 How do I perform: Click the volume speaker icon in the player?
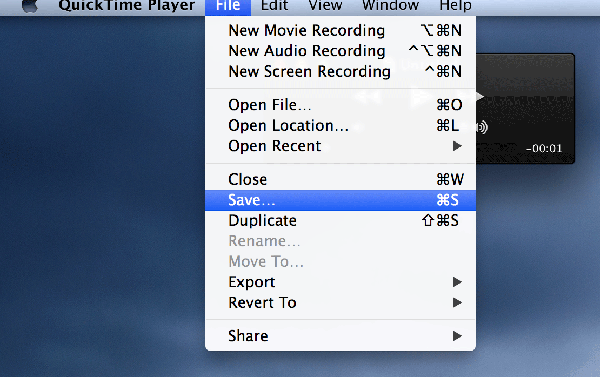[x=483, y=127]
